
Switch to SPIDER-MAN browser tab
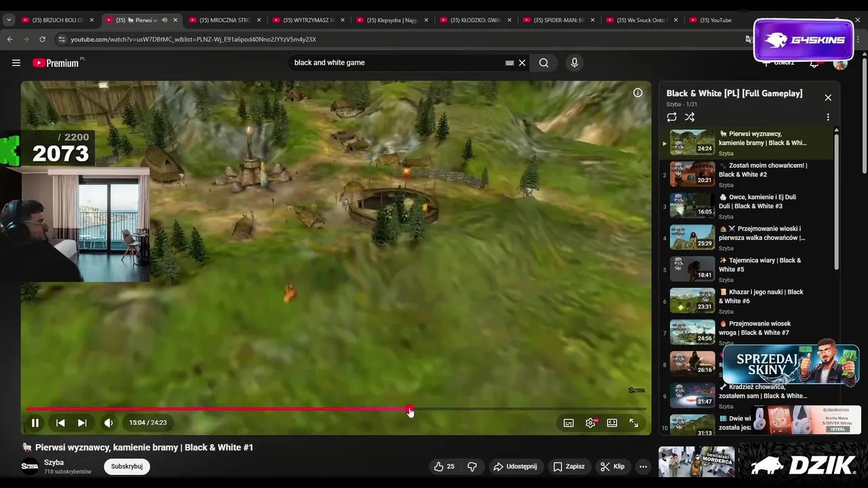coord(558,20)
